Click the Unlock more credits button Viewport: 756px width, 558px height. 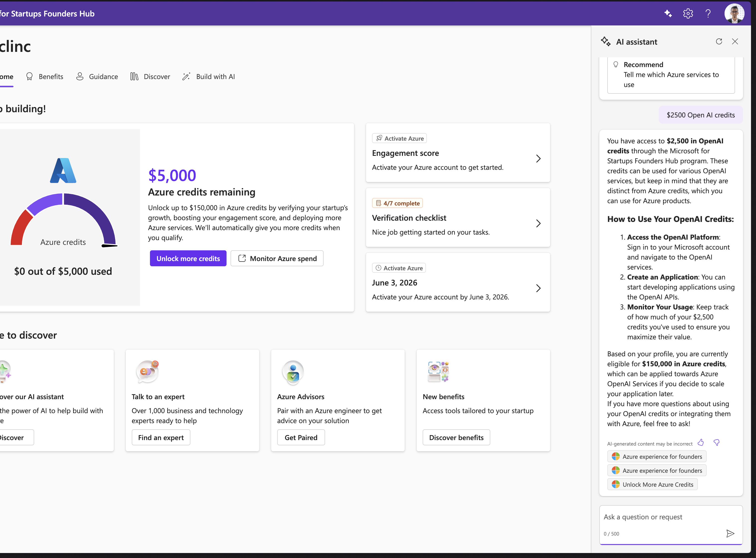point(188,258)
